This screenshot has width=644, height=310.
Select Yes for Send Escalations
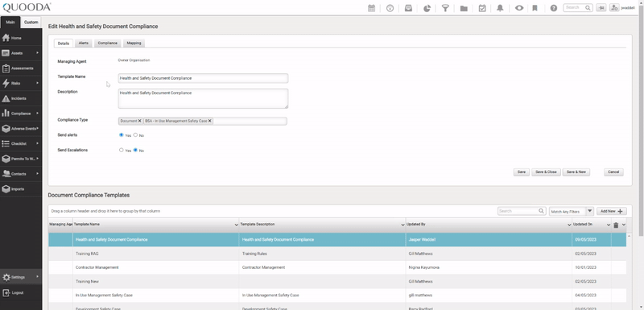122,150
